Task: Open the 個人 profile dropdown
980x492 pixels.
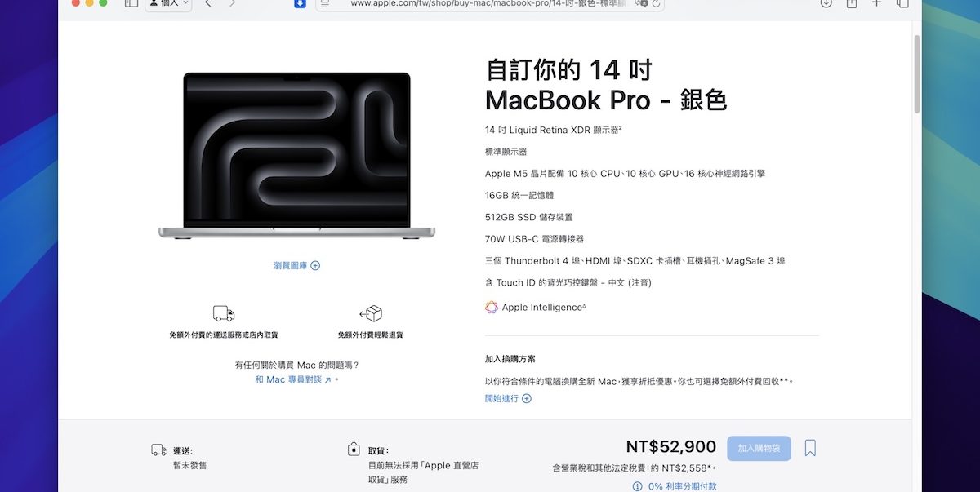Action: [x=168, y=3]
